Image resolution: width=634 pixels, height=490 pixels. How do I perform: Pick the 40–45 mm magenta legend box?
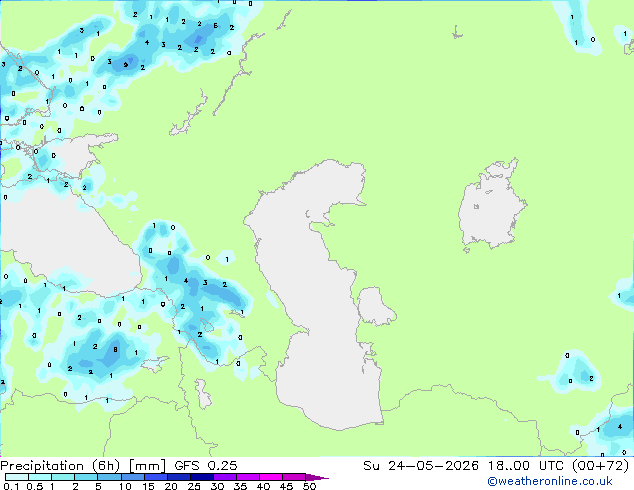coord(271,477)
